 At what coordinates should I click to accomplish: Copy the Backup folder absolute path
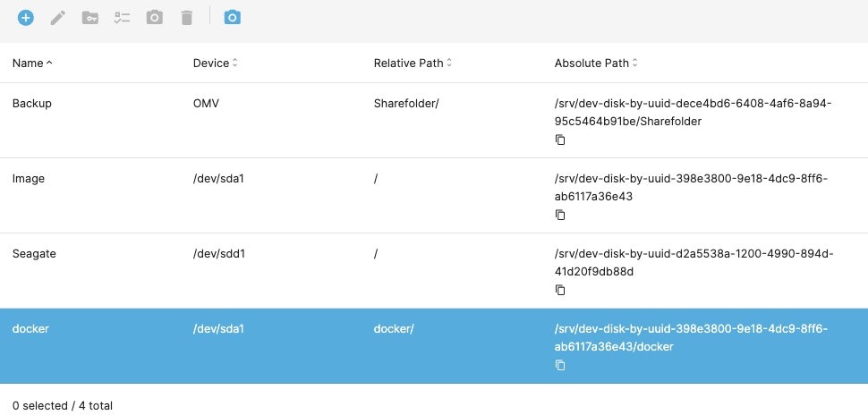click(560, 140)
